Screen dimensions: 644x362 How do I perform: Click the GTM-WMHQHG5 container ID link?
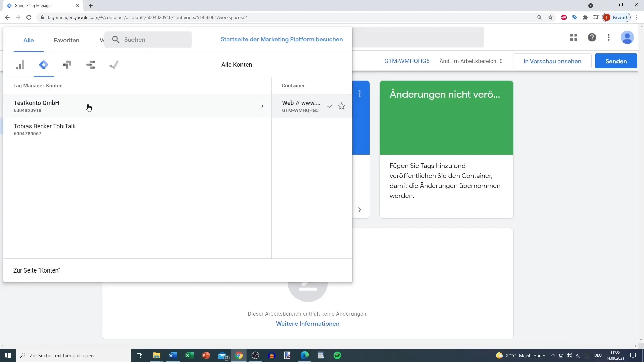[407, 61]
